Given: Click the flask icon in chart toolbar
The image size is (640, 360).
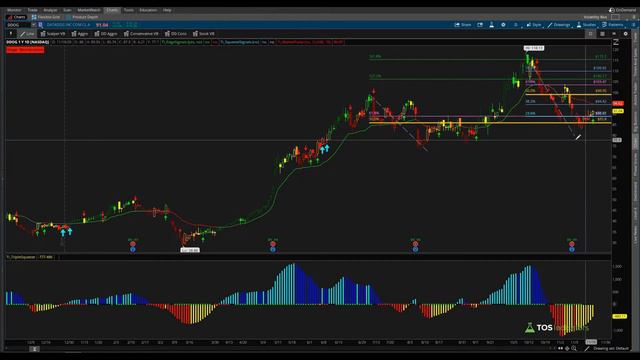Looking at the screenshot, I should click(x=491, y=25).
